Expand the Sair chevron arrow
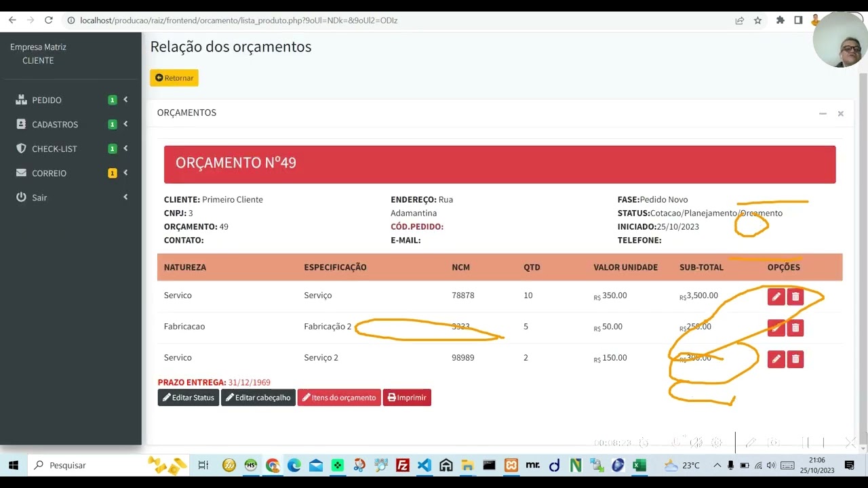868x488 pixels. point(125,197)
